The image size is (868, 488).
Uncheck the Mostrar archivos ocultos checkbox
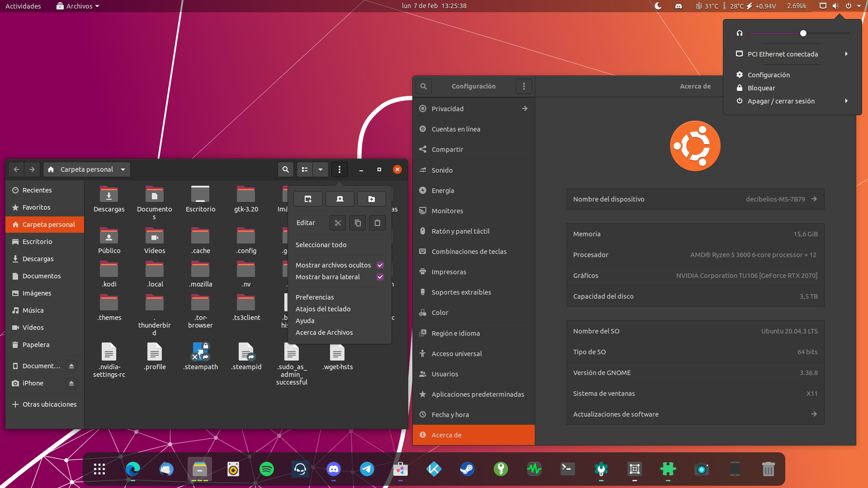pos(380,265)
